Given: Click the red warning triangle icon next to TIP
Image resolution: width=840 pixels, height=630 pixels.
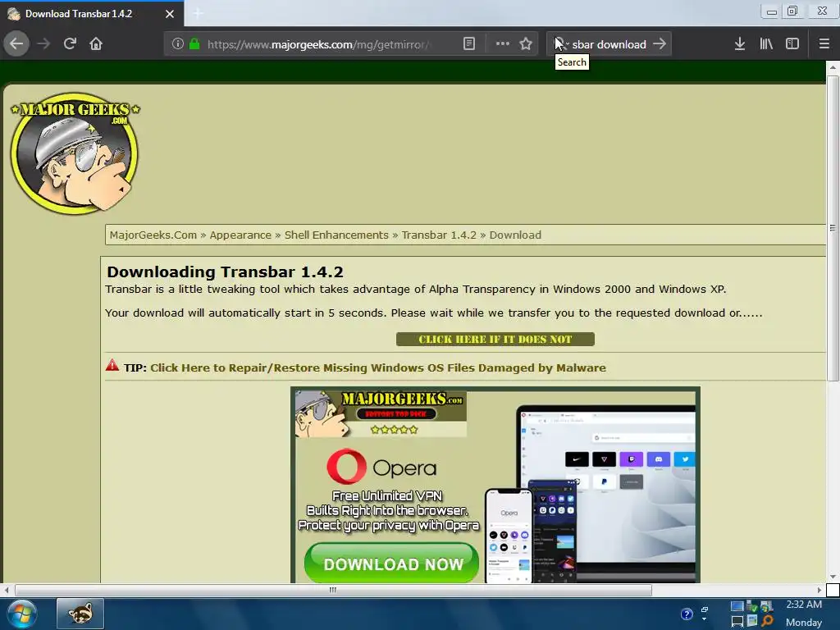Looking at the screenshot, I should [x=112, y=365].
